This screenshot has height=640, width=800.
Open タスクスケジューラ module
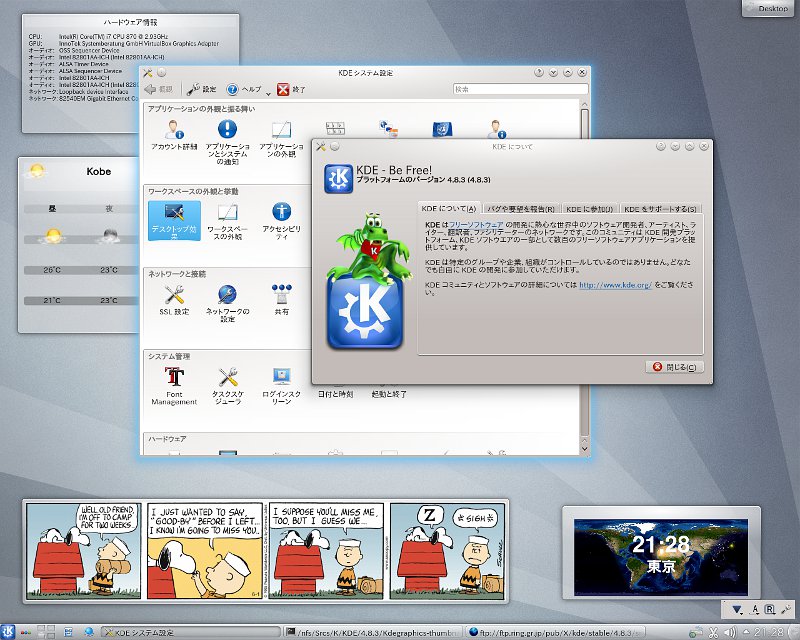coord(228,386)
